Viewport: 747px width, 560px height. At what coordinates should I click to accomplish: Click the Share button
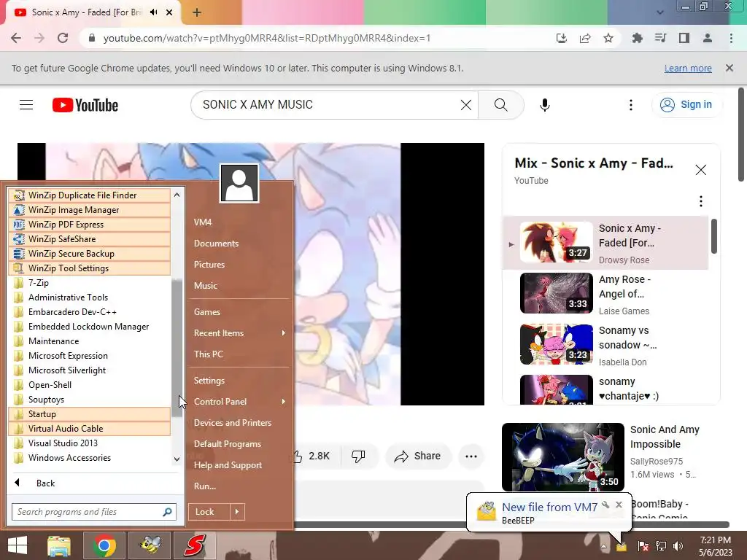pyautogui.click(x=418, y=456)
